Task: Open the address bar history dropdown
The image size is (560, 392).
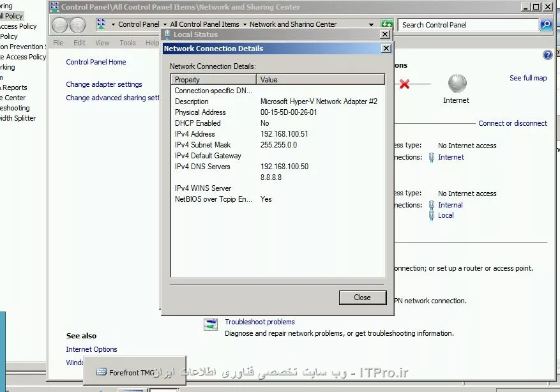Action: 372,25
